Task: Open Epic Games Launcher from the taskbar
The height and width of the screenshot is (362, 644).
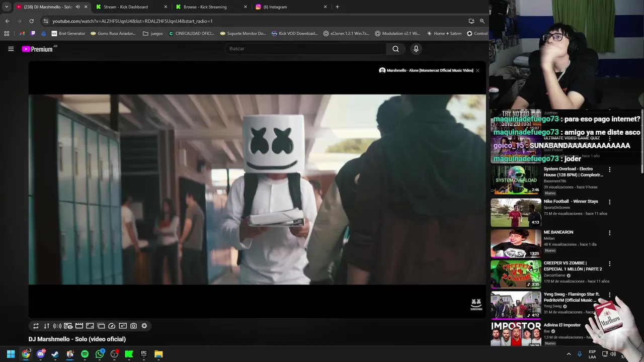Action: click(x=143, y=354)
